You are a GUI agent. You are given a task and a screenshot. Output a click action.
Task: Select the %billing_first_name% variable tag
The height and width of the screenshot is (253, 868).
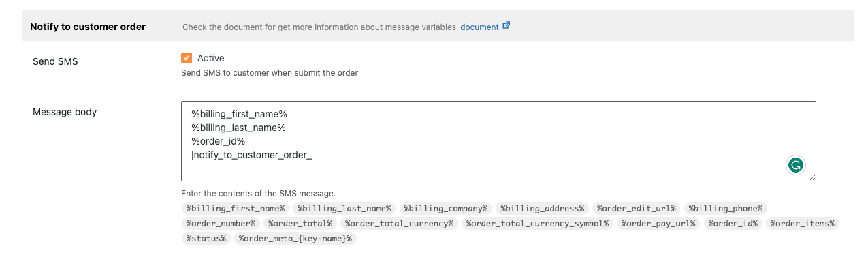pyautogui.click(x=236, y=208)
